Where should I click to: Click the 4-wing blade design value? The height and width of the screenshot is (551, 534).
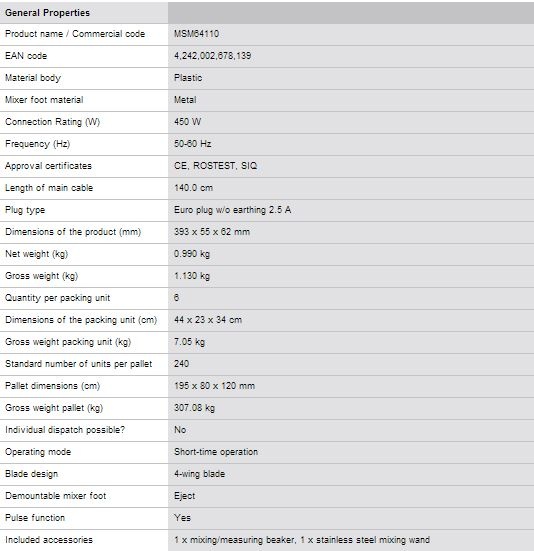tap(199, 474)
